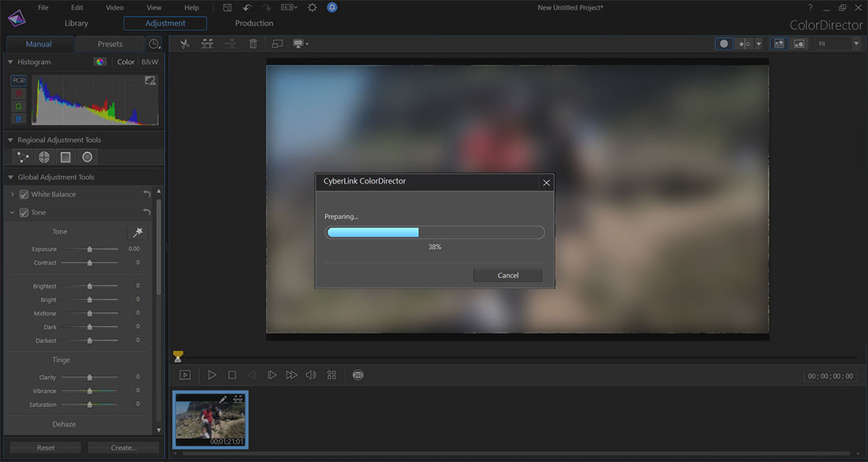
Task: Open the View menu
Action: (154, 8)
